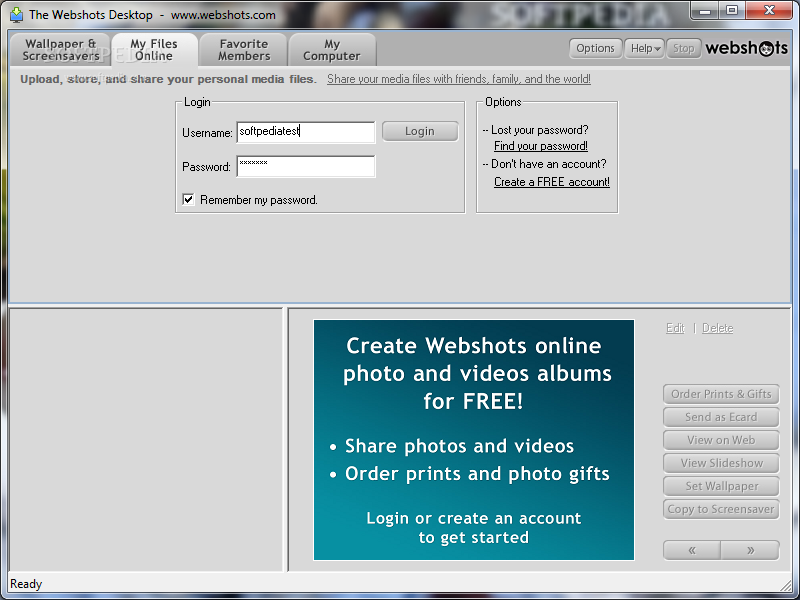800x600 pixels.
Task: Open Create a FREE account link
Action: [x=552, y=182]
